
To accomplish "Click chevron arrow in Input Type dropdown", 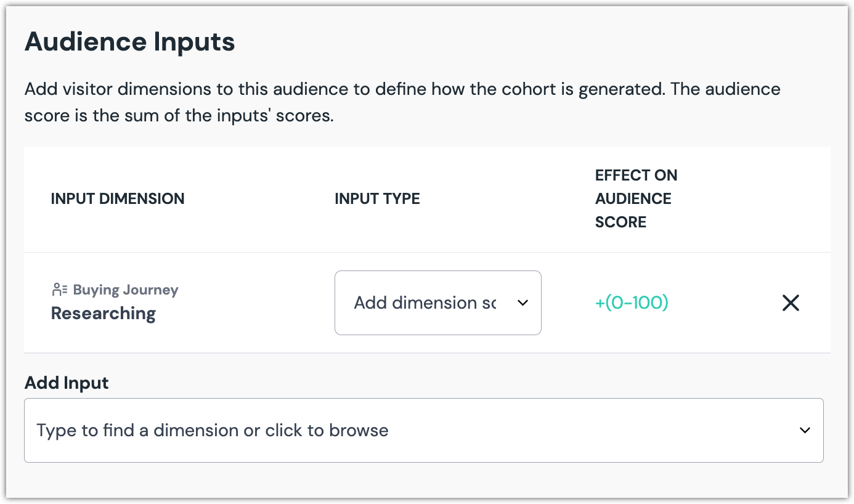I will click(523, 303).
